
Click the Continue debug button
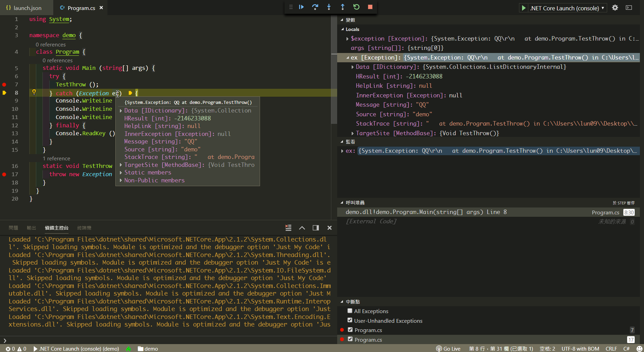point(301,7)
